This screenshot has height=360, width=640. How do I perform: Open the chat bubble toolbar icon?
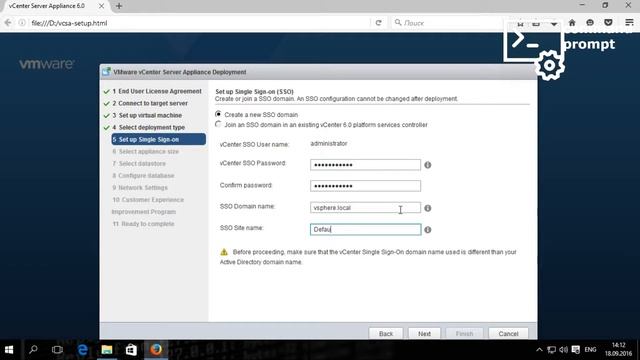click(x=590, y=23)
